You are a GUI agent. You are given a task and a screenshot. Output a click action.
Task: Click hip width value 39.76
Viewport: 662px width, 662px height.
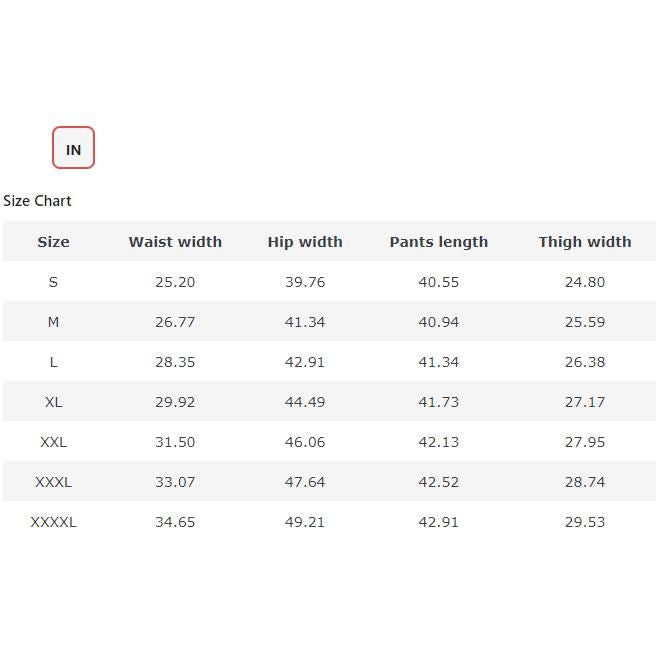click(x=305, y=282)
